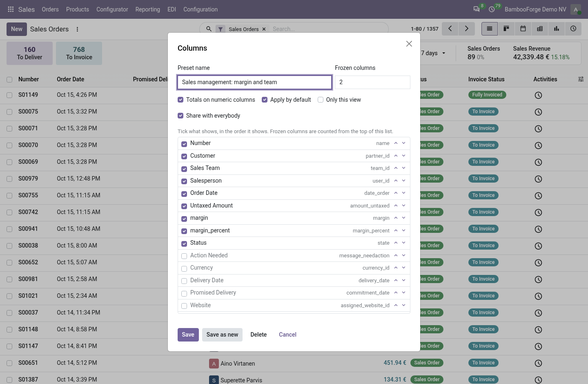Open the activities clock in top bar
The width and height of the screenshot is (588, 384).
[x=492, y=9]
